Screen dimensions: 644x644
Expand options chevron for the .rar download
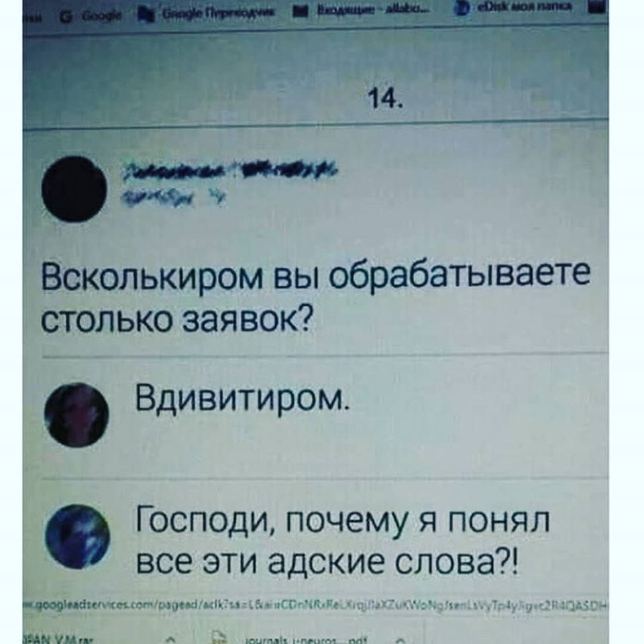point(172,639)
